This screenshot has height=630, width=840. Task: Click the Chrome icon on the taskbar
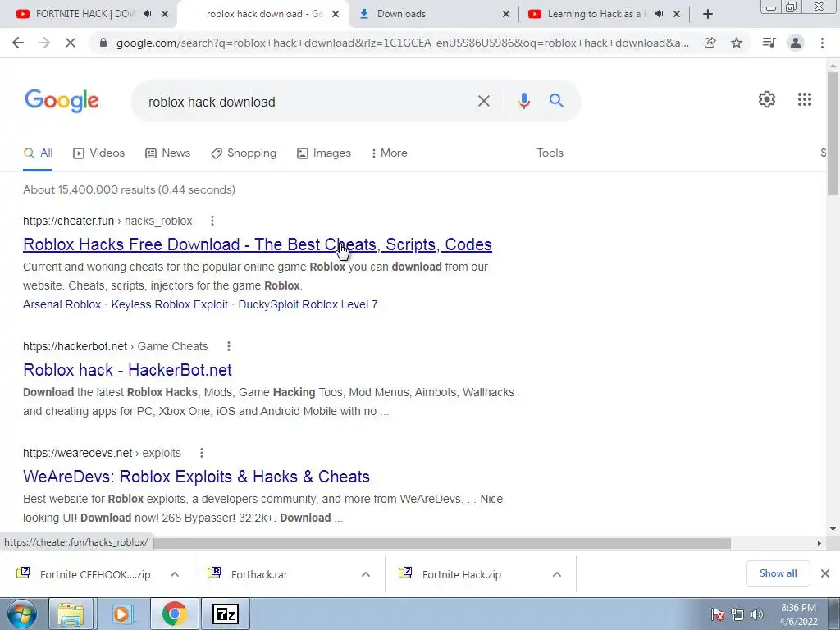tap(174, 614)
